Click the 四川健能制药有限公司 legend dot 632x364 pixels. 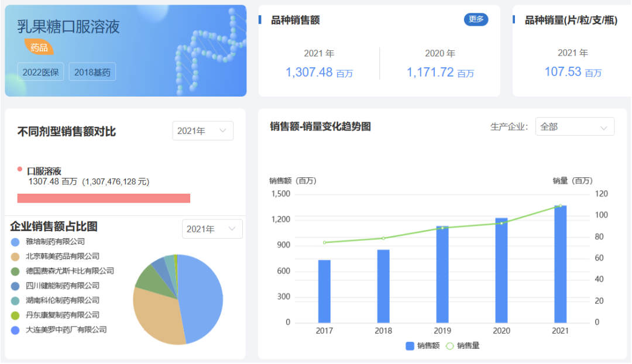pos(15,286)
